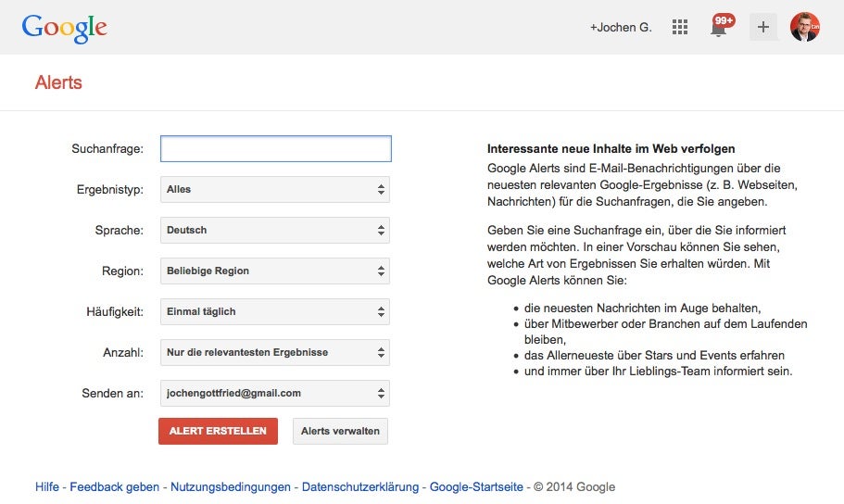Viewport: 844px width, 504px height.
Task: Click the Häufigkeit: label
Action: [115, 312]
